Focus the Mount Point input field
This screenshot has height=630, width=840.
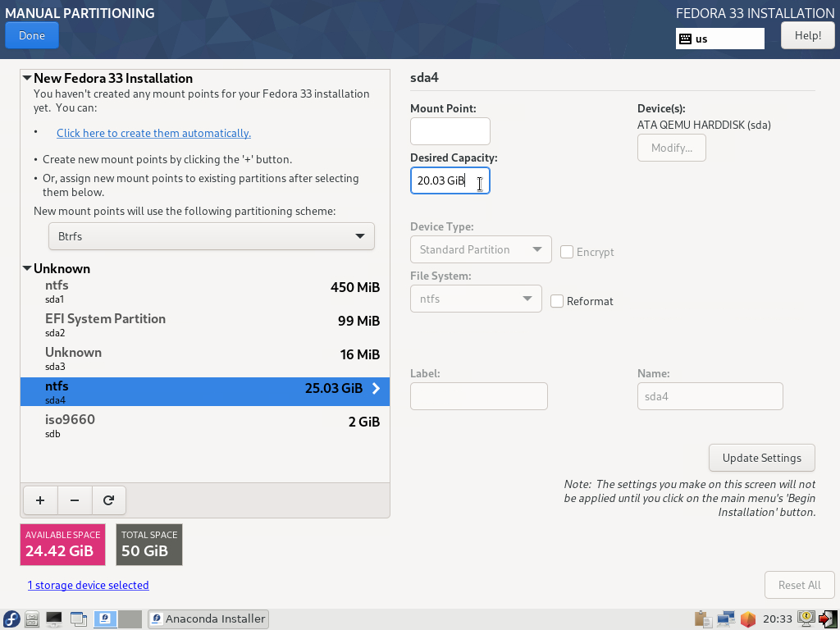click(450, 131)
